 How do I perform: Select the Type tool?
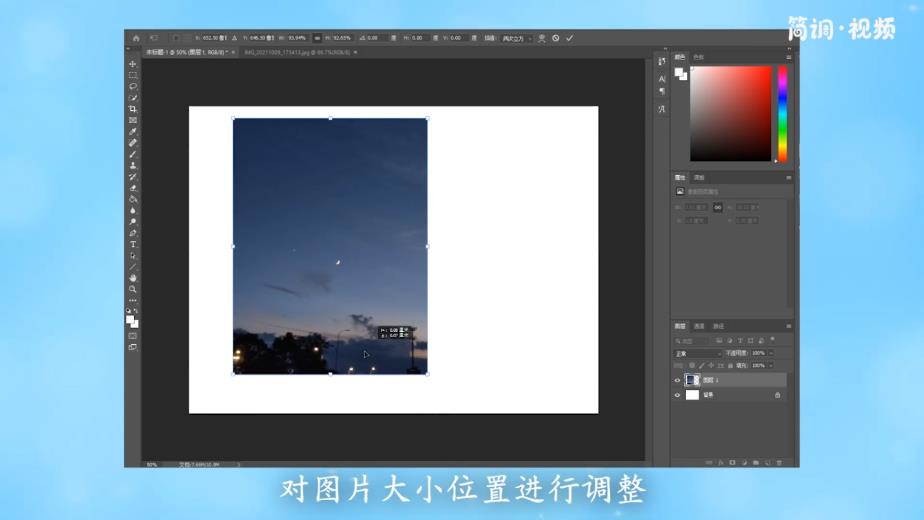click(x=133, y=244)
